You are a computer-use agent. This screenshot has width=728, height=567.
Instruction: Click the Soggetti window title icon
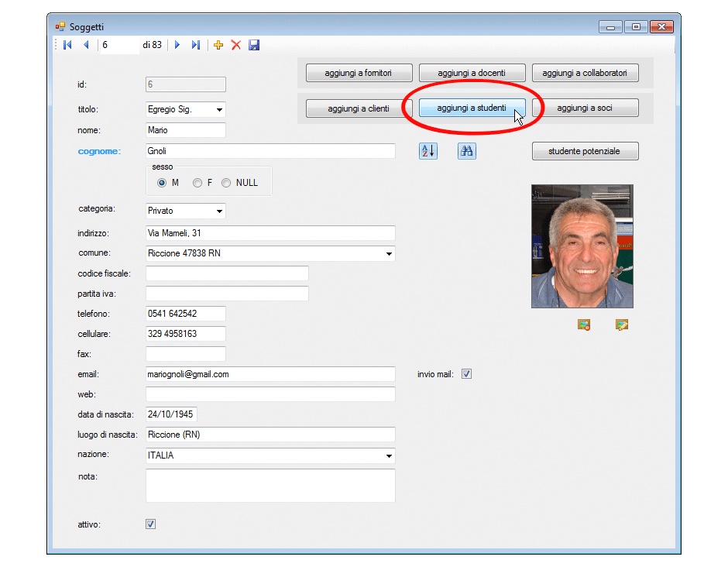[60, 27]
